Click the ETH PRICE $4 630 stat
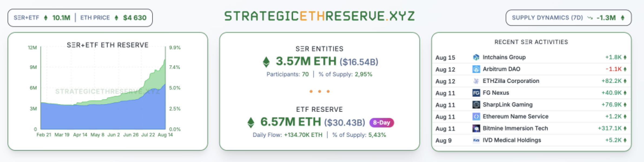Image resolution: width=644 pixels, height=162 pixels. (x=113, y=18)
